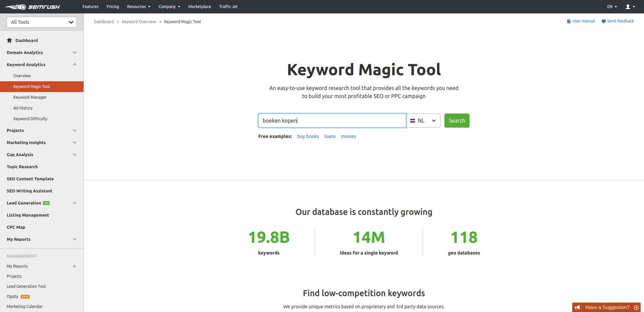Open Ad History in sidebar
644x312 pixels.
[x=23, y=108]
